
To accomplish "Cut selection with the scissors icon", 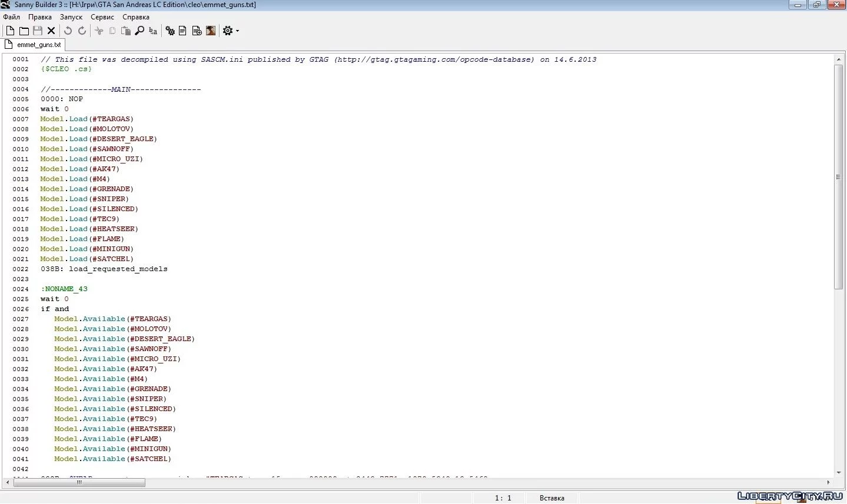I will [99, 31].
